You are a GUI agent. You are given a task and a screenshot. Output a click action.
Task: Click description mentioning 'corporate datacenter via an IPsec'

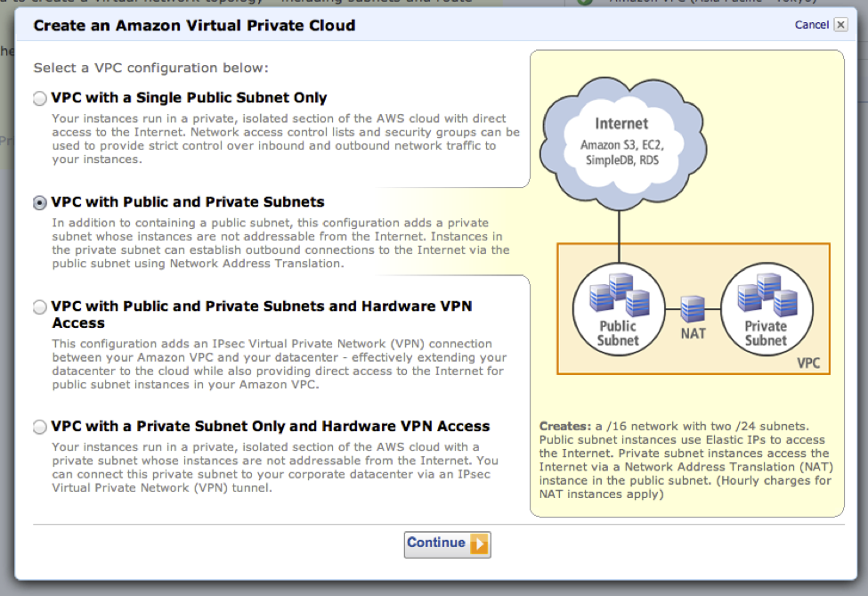coord(275,468)
